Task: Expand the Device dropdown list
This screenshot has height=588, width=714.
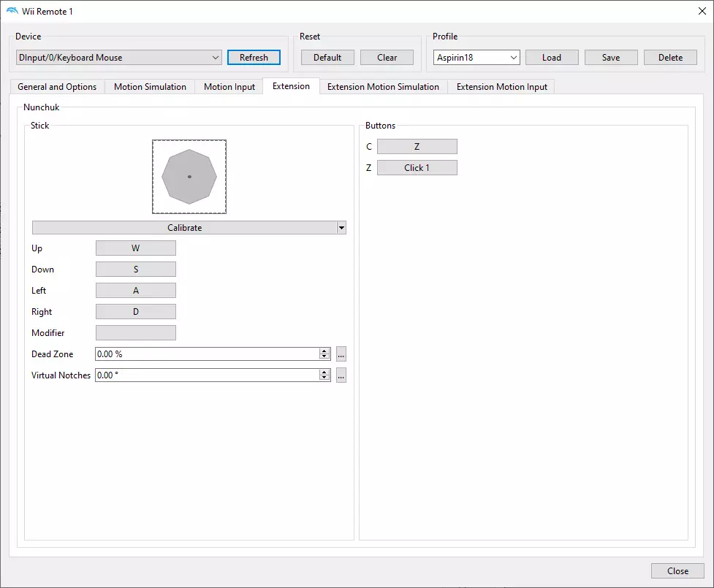Action: [215, 58]
